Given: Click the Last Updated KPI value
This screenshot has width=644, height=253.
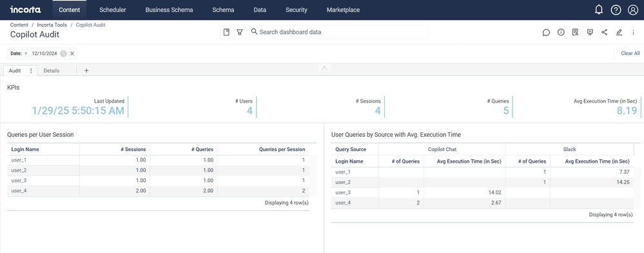Looking at the screenshot, I should 78,110.
